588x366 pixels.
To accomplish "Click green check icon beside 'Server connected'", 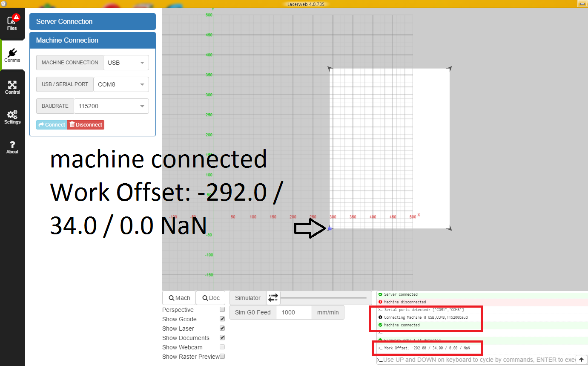I will click(x=380, y=294).
